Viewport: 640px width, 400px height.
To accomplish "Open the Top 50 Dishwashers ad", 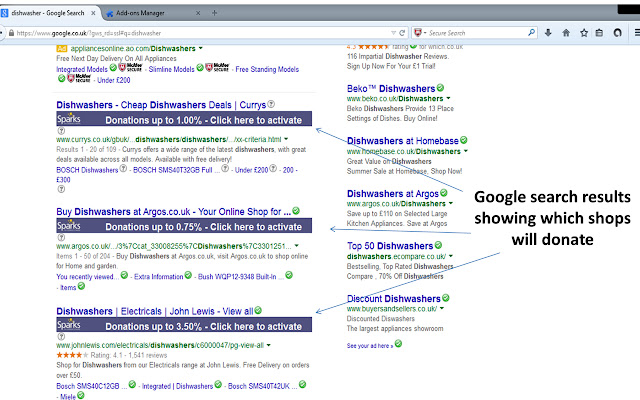I will coord(390,246).
